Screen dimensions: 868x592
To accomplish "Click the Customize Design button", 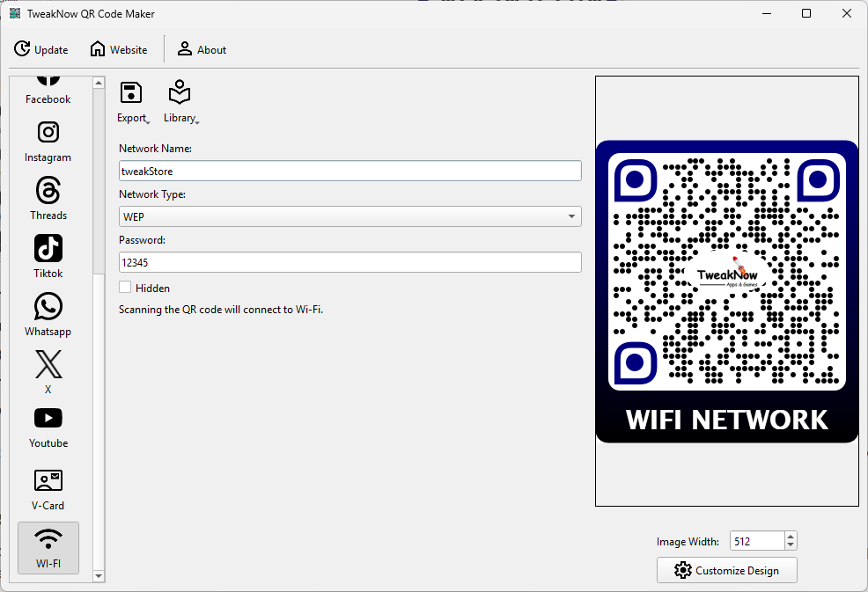I will pyautogui.click(x=726, y=570).
